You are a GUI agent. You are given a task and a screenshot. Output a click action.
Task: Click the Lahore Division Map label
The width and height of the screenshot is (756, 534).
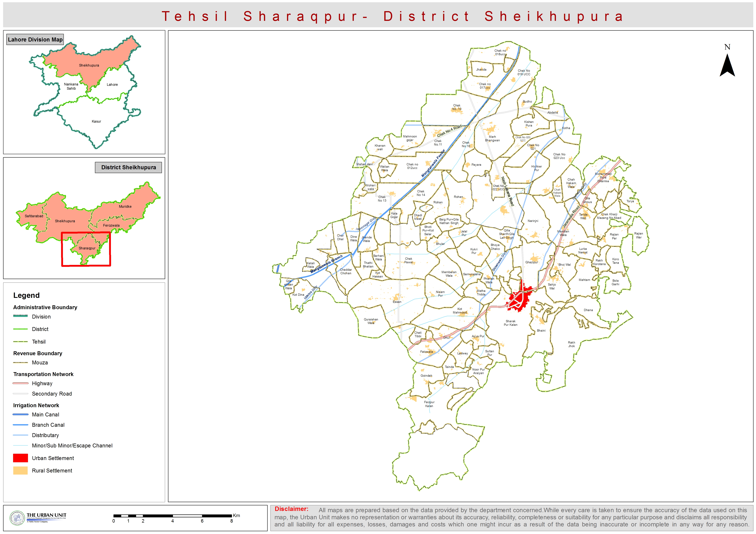35,39
